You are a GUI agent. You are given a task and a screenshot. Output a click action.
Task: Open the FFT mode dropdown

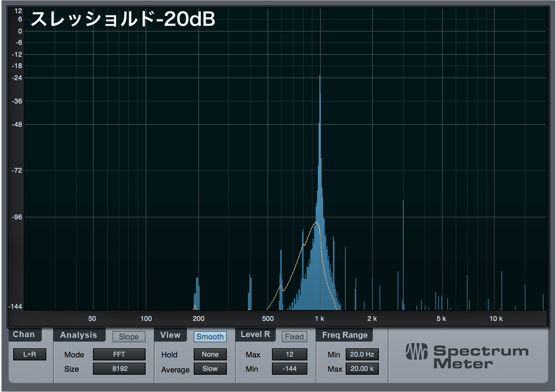coord(119,354)
